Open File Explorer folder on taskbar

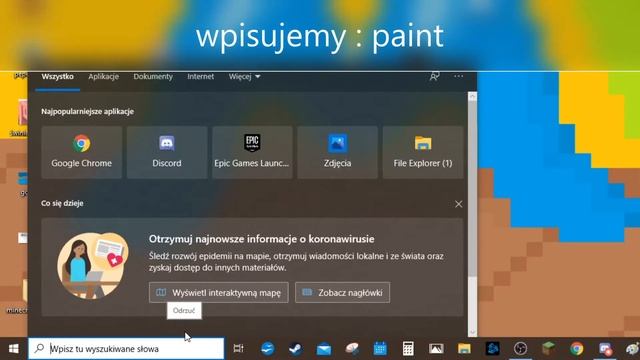(464, 349)
